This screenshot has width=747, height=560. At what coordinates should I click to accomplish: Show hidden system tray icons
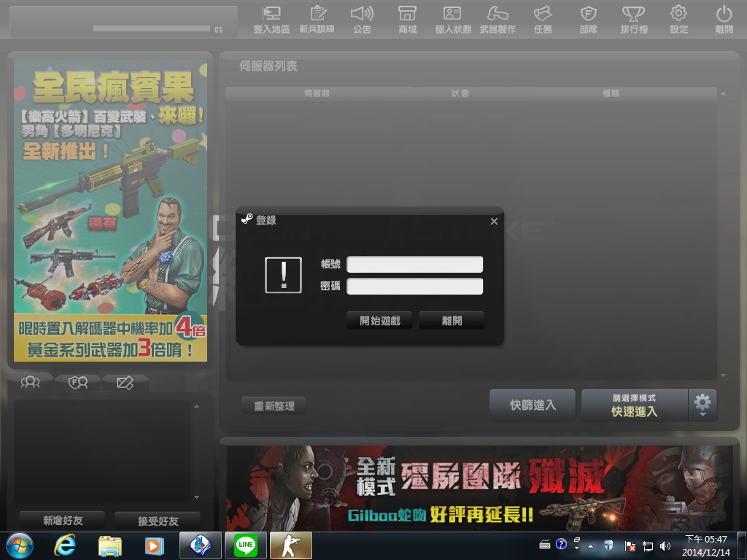[x=591, y=546]
